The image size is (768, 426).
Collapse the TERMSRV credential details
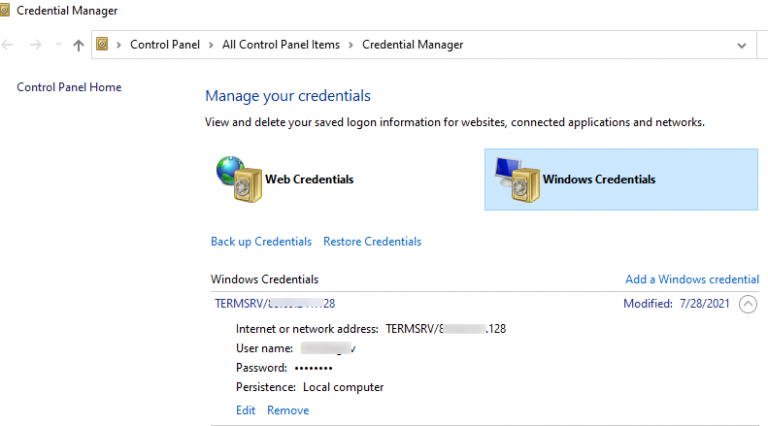click(x=748, y=304)
